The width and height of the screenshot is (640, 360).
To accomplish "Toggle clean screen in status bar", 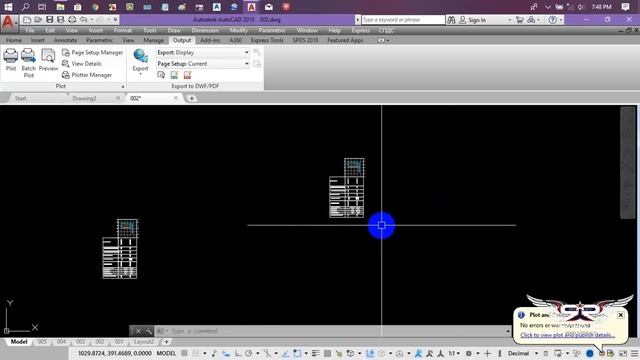I will 623,353.
